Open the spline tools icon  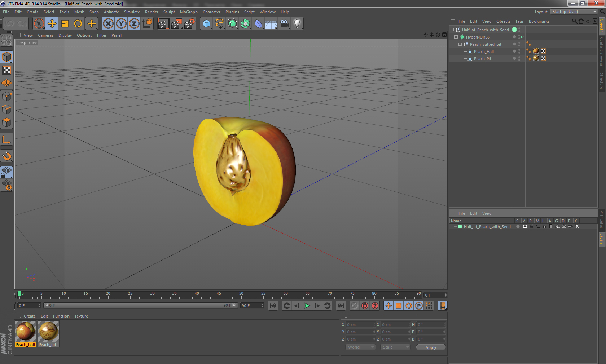pos(219,24)
